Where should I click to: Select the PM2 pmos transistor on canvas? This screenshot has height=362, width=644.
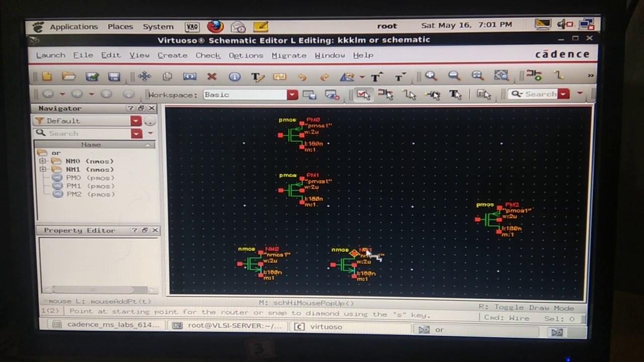[491, 220]
